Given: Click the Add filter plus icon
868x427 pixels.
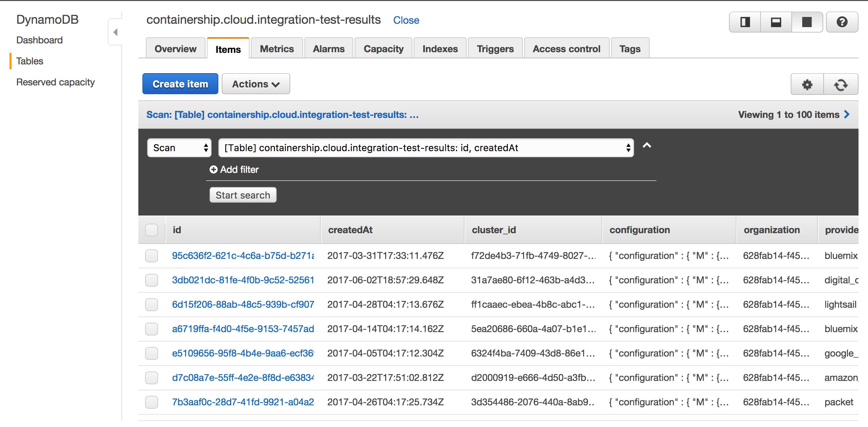Looking at the screenshot, I should click(213, 169).
